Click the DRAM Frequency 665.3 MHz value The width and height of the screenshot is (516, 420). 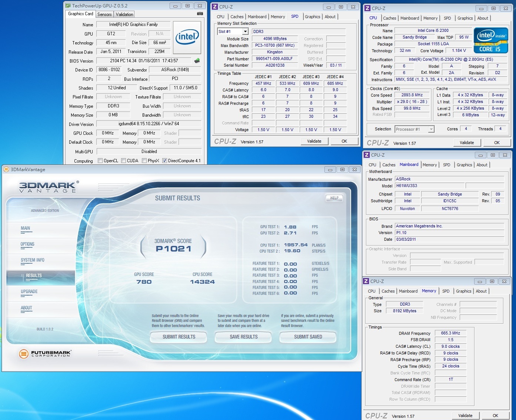click(450, 333)
